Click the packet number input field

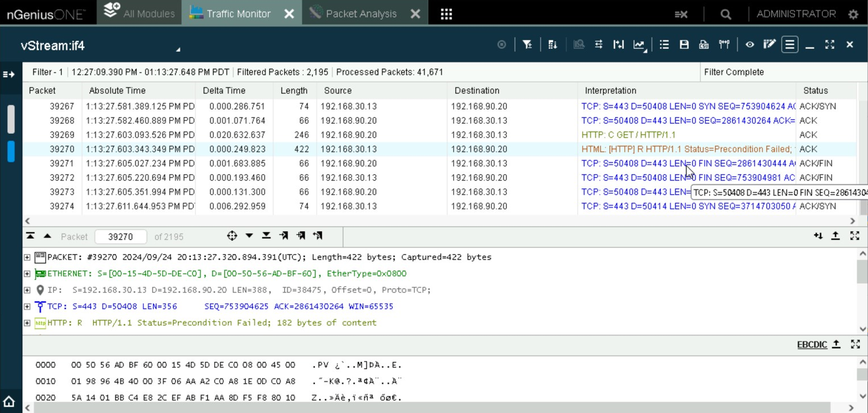point(121,237)
